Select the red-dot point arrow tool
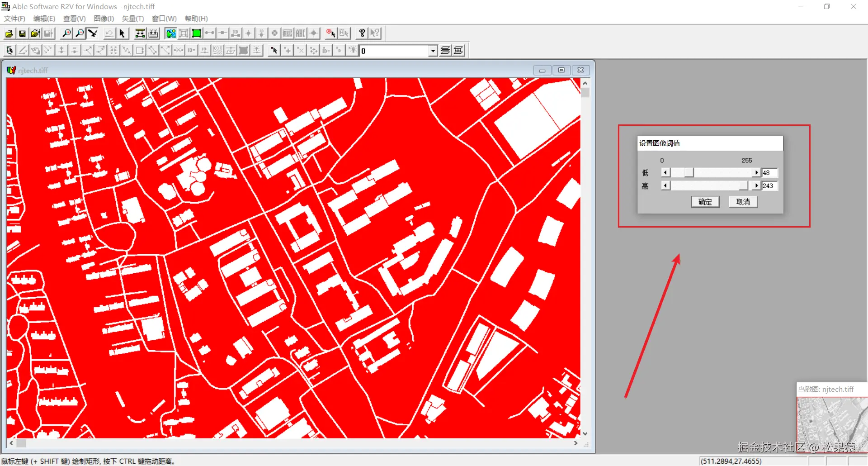 coord(274,50)
